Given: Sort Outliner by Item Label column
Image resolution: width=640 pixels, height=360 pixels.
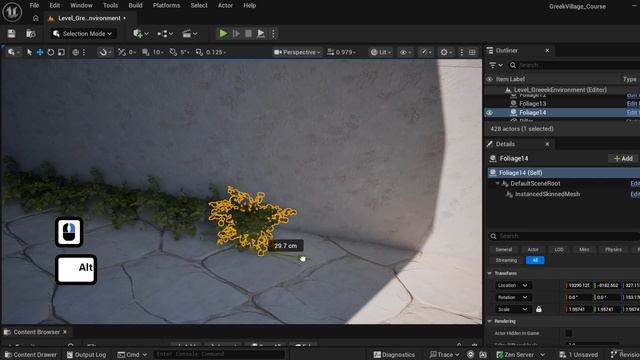Looking at the screenshot, I should pos(510,79).
